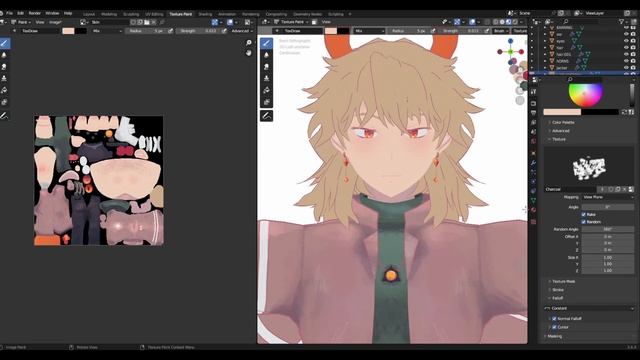This screenshot has width=640, height=360.
Task: Select the Annotate tool in 3D viewport toolbar
Action: [267, 116]
